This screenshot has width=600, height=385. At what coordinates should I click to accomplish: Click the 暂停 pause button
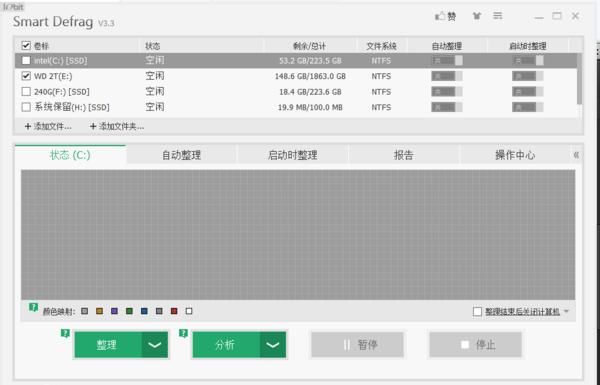click(357, 345)
